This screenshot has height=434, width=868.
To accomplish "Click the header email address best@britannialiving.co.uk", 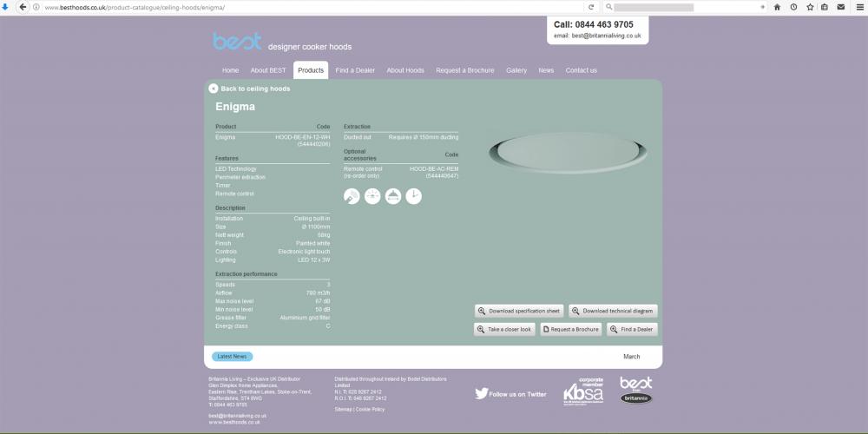I will click(x=606, y=36).
